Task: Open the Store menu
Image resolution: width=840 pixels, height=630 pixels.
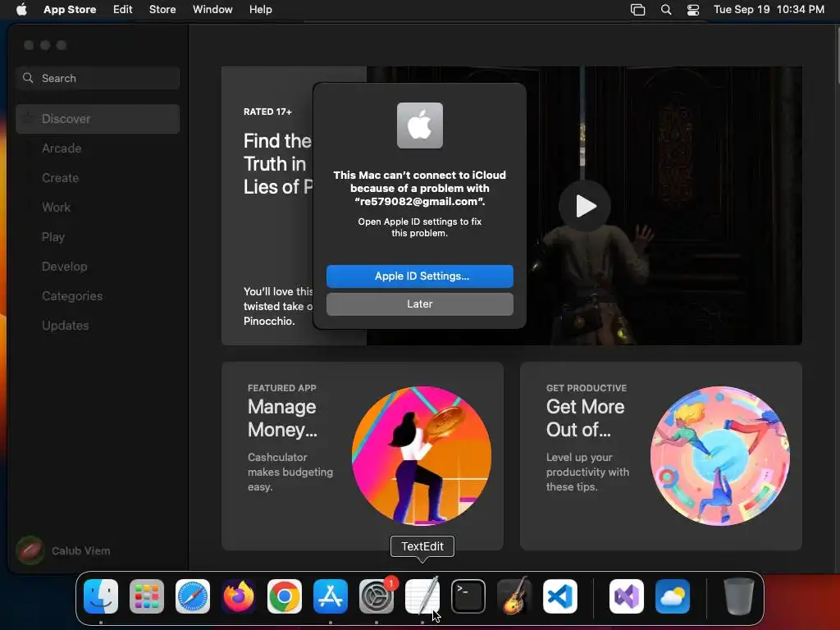Action: [x=162, y=10]
